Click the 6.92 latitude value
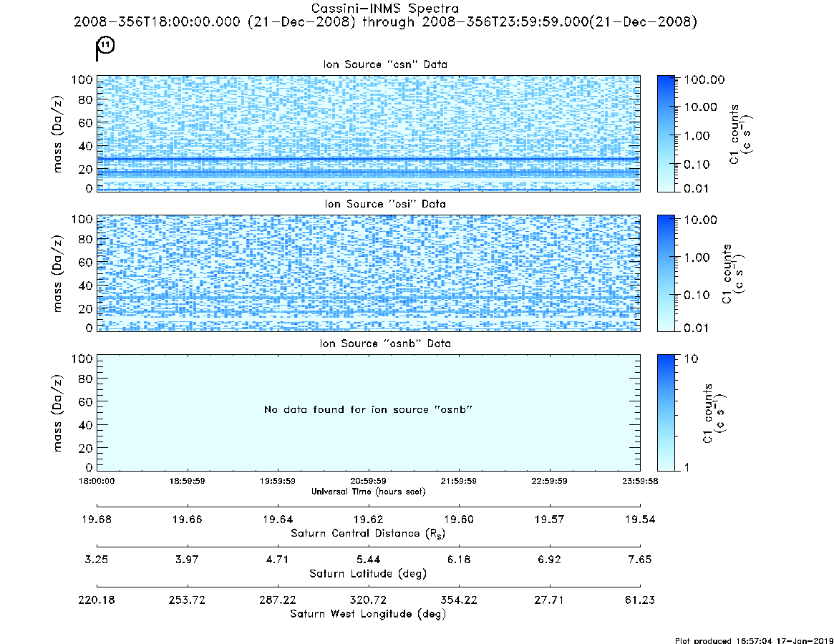Image resolution: width=834 pixels, height=644 pixels. [550, 560]
